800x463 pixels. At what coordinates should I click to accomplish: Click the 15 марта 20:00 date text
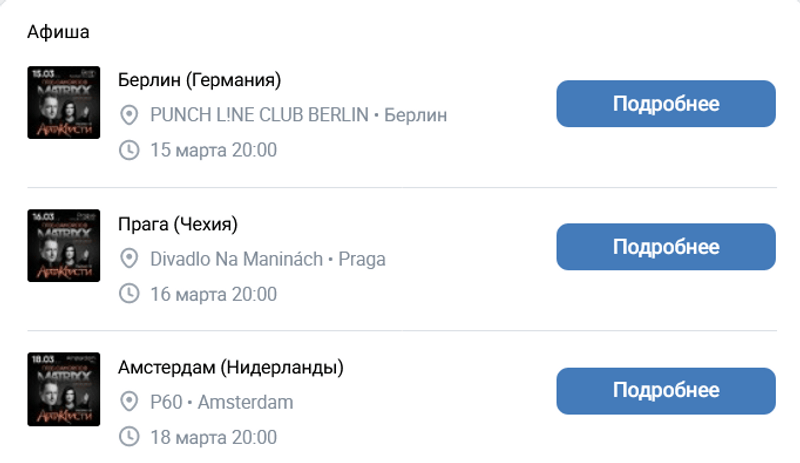(213, 151)
